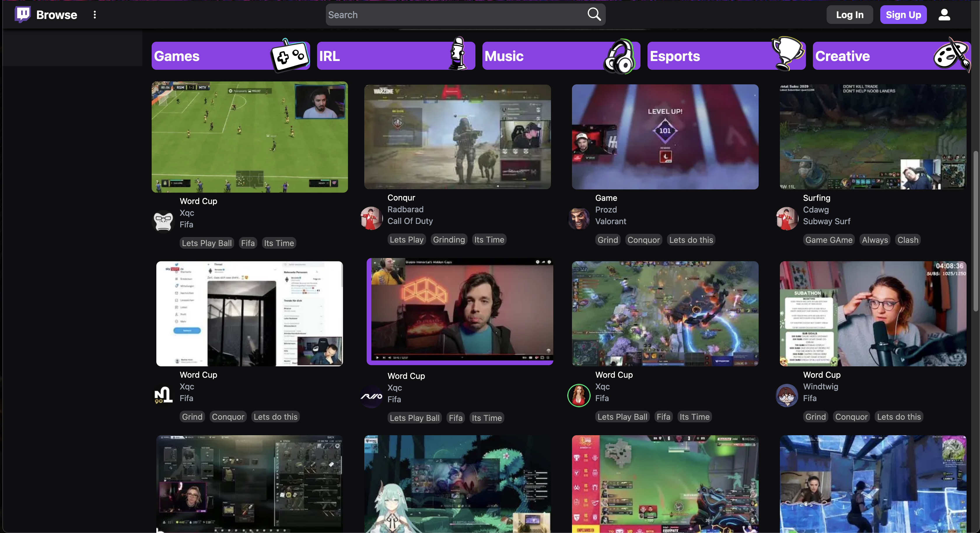Click the microphone icon on IRL
The height and width of the screenshot is (533, 980).
[458, 53]
